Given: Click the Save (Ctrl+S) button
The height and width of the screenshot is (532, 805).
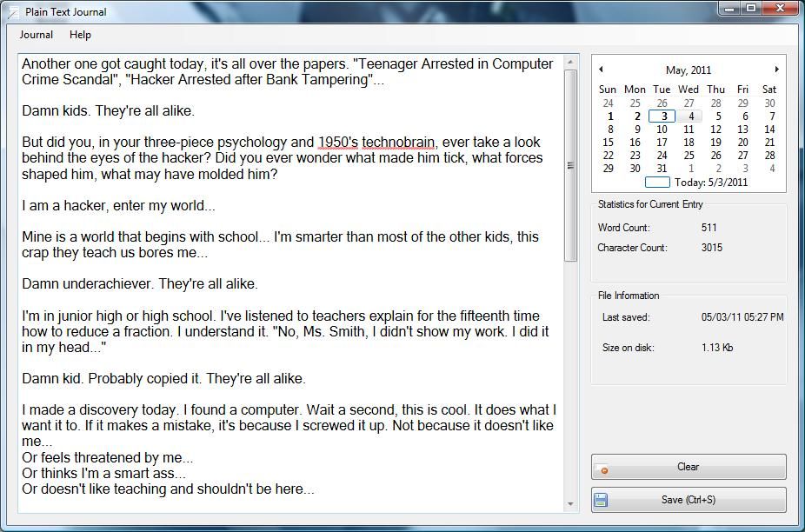Looking at the screenshot, I should 689,500.
